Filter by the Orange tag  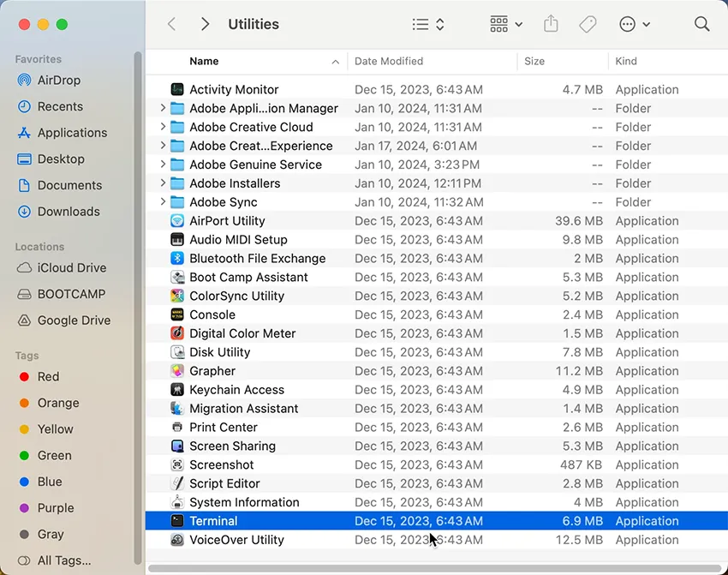49,403
